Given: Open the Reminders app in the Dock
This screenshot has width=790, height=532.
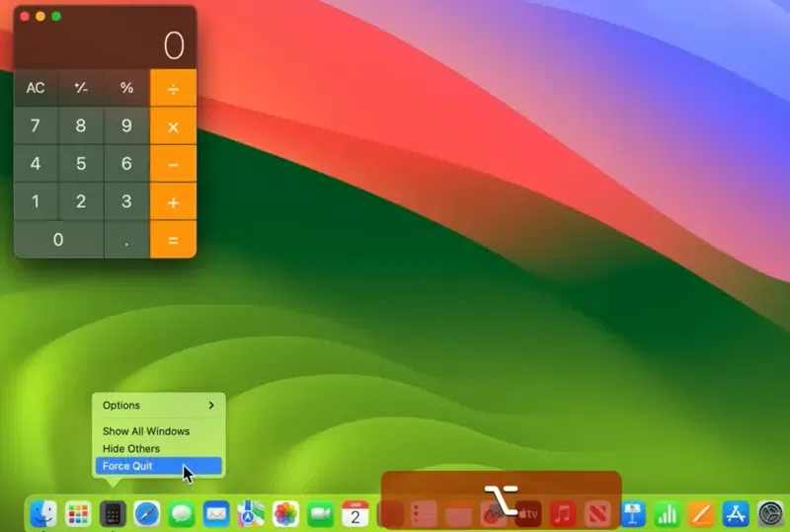Looking at the screenshot, I should tap(424, 514).
